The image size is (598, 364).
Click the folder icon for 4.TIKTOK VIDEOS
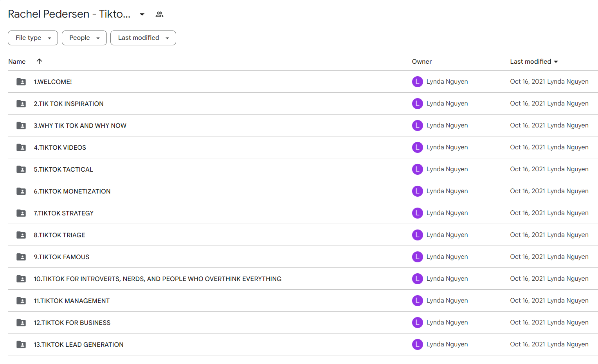(x=21, y=147)
